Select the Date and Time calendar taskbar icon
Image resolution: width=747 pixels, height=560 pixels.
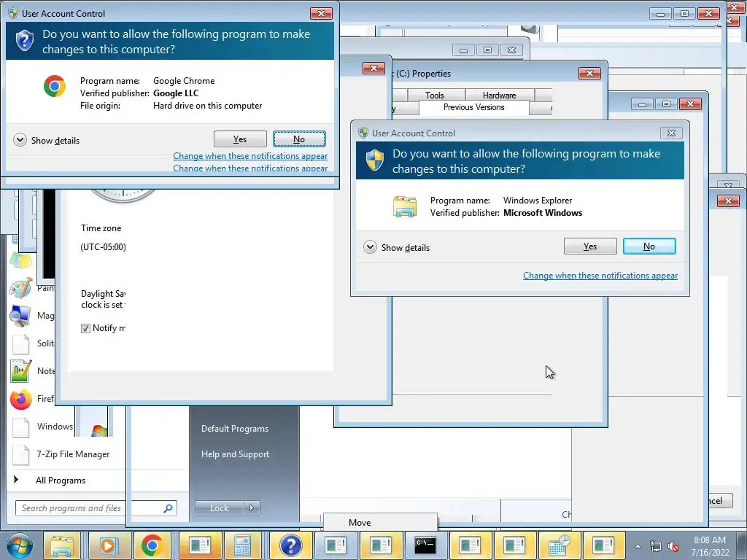pyautogui.click(x=559, y=545)
